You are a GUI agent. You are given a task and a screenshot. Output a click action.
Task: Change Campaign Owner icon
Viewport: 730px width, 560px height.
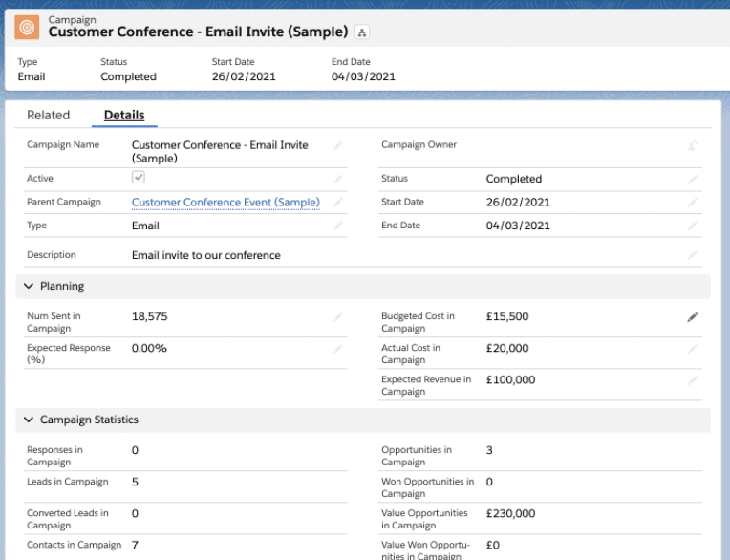(x=693, y=146)
